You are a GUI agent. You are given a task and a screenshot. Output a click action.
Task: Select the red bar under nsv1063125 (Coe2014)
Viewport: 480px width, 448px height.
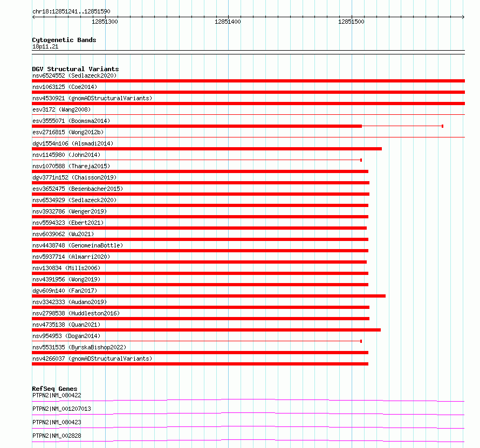pos(248,92)
